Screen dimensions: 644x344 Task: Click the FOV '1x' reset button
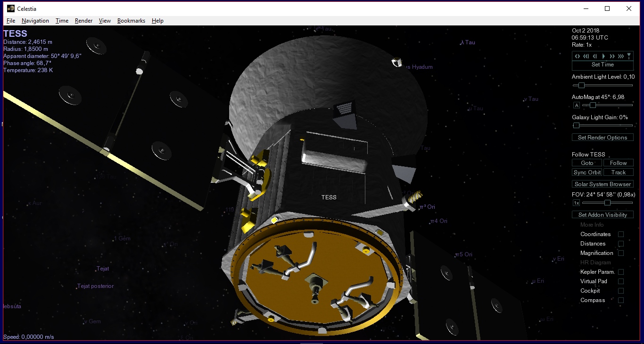(576, 203)
